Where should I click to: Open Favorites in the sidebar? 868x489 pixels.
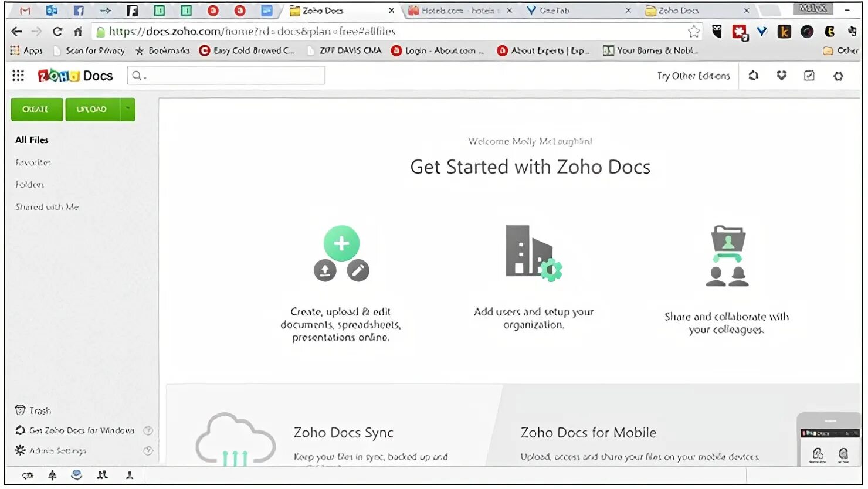(33, 162)
